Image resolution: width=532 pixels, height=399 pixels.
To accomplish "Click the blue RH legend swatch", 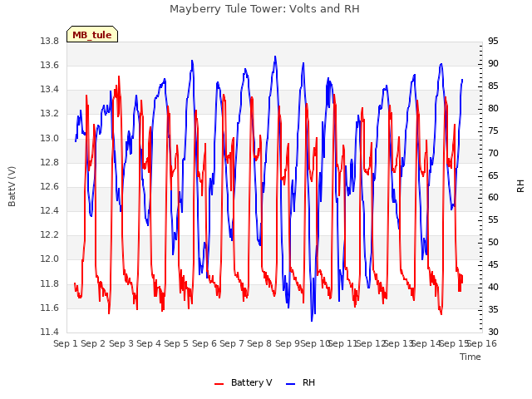I will click(x=291, y=384).
